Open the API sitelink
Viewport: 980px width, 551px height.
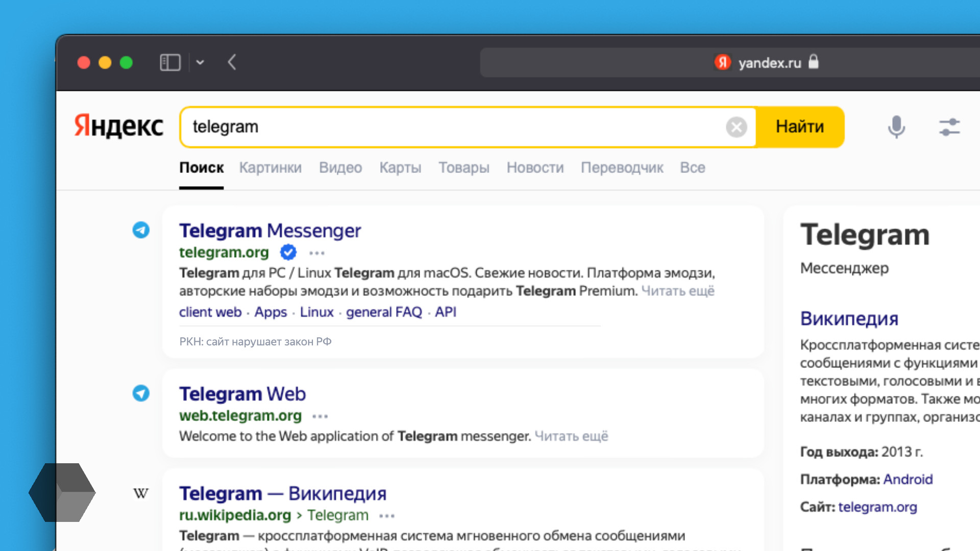point(446,312)
